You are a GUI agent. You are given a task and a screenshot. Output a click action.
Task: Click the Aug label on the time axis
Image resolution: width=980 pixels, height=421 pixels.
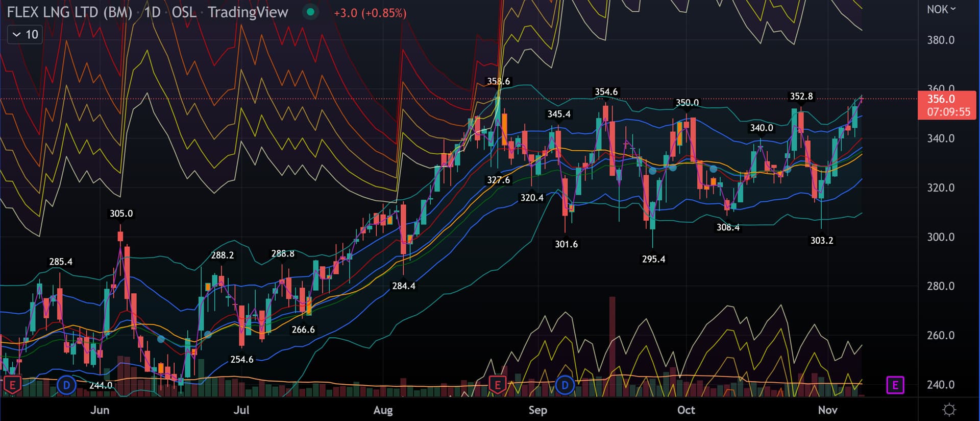point(383,410)
